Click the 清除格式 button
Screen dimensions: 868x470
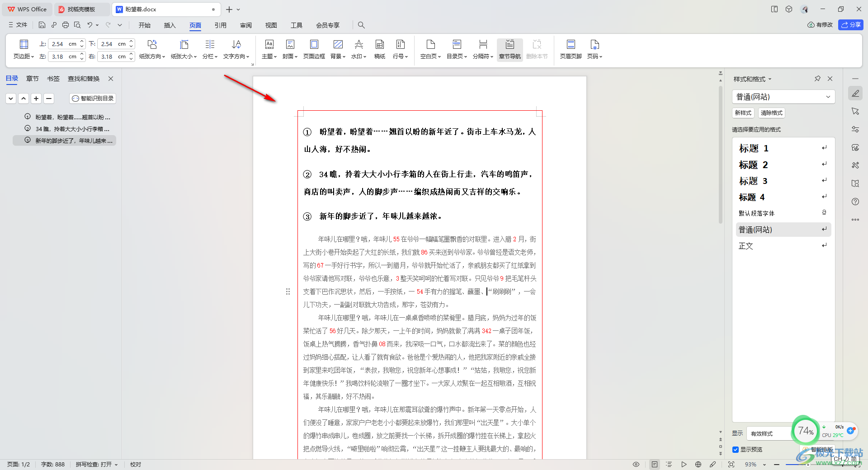[771, 113]
